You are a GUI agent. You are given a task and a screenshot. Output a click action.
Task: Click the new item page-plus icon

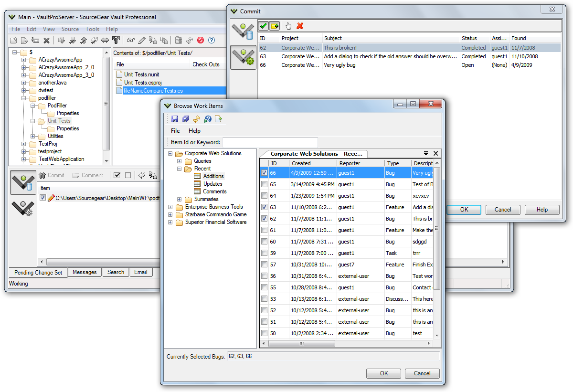coord(219,119)
